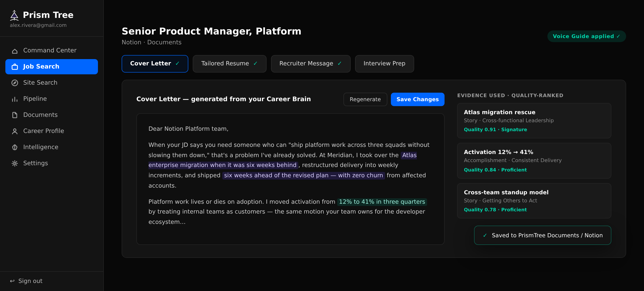644x291 pixels.
Task: Click the Intelligence brain icon
Action: point(15,147)
